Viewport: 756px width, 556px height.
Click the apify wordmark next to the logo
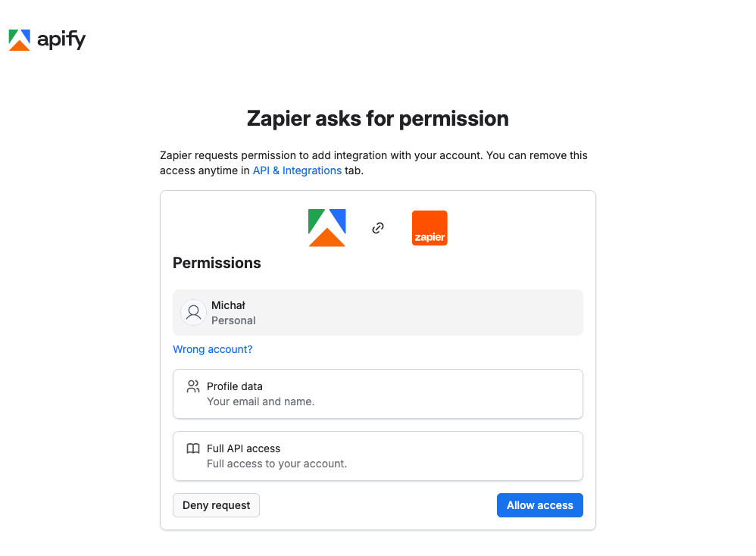pyautogui.click(x=61, y=40)
